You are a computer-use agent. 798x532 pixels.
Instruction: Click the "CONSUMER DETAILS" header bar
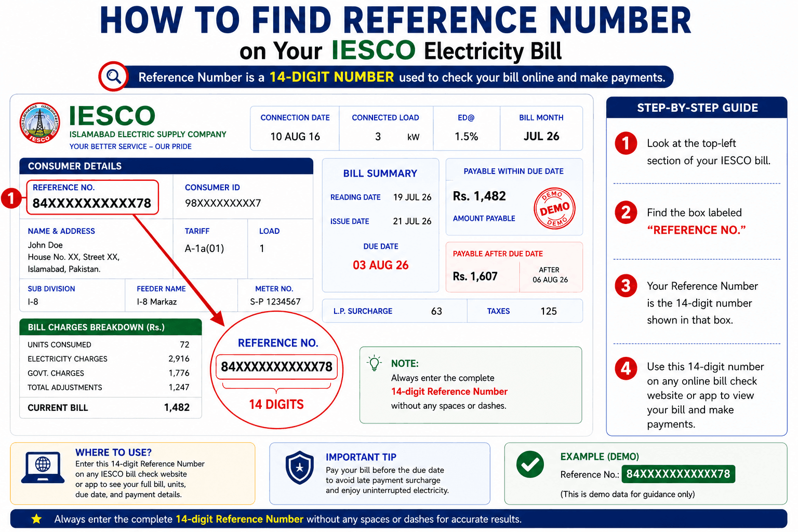[166, 166]
